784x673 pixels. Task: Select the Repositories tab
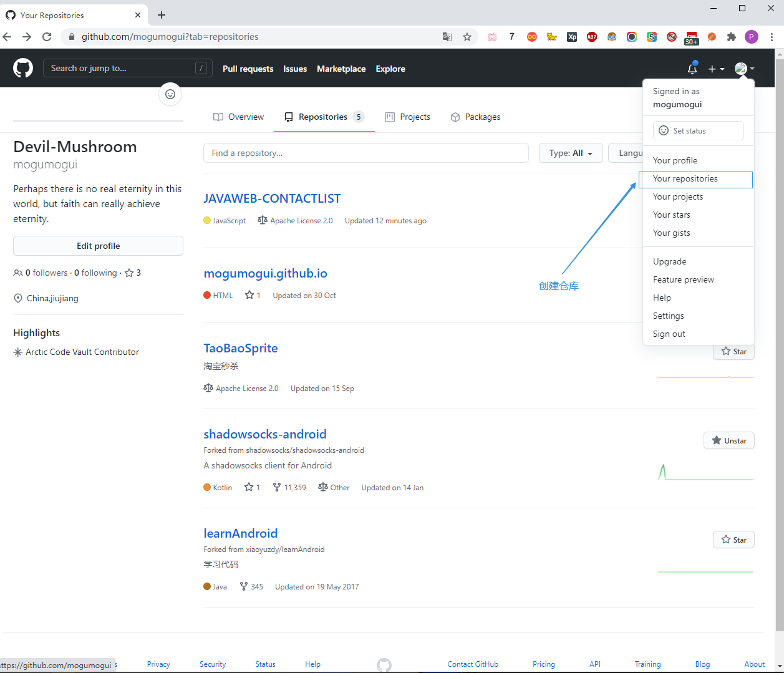324,117
